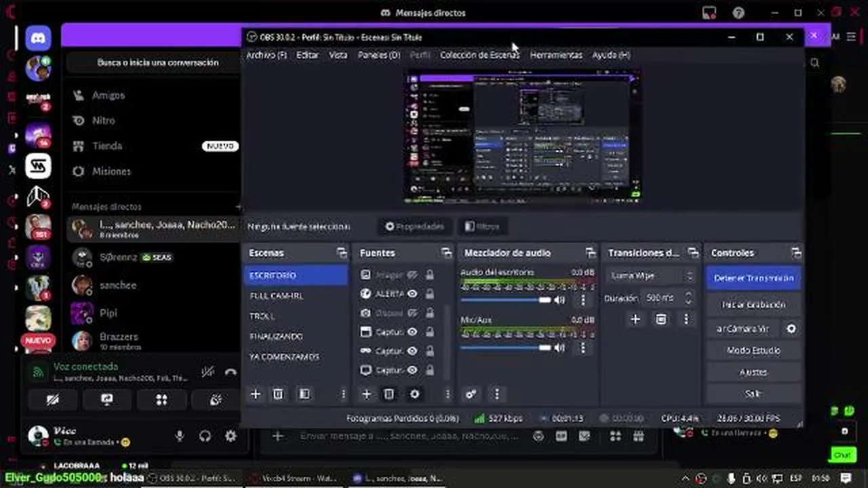Image resolution: width=868 pixels, height=488 pixels.
Task: Show the hidden Dispositivo source via eye icon
Action: (x=412, y=312)
